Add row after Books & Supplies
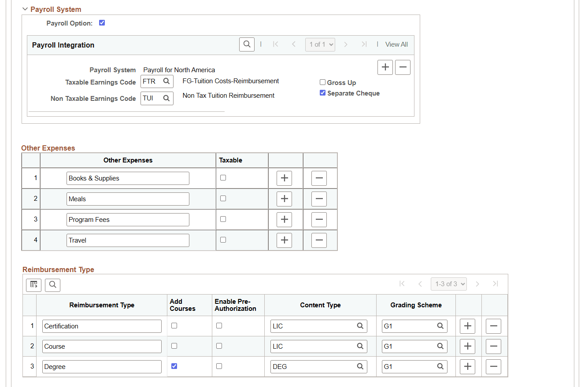This screenshot has width=588, height=387. [284, 178]
